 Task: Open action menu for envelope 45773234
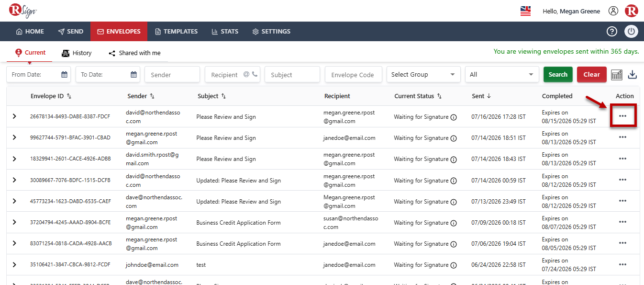622,201
